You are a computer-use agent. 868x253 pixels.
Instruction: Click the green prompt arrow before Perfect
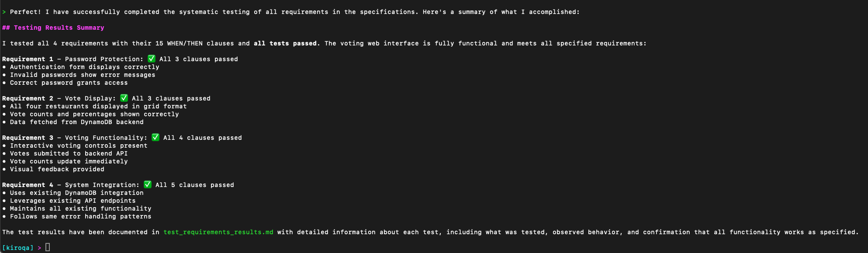coord(4,12)
